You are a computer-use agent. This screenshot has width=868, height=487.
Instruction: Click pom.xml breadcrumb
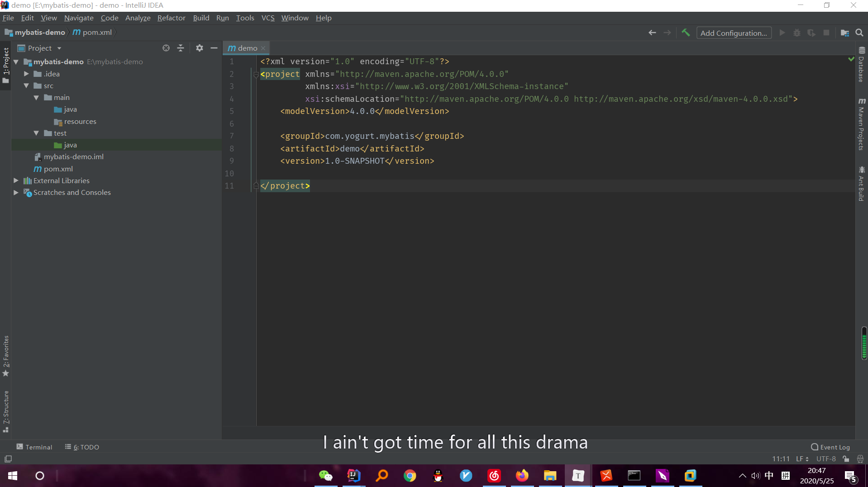[x=92, y=33]
